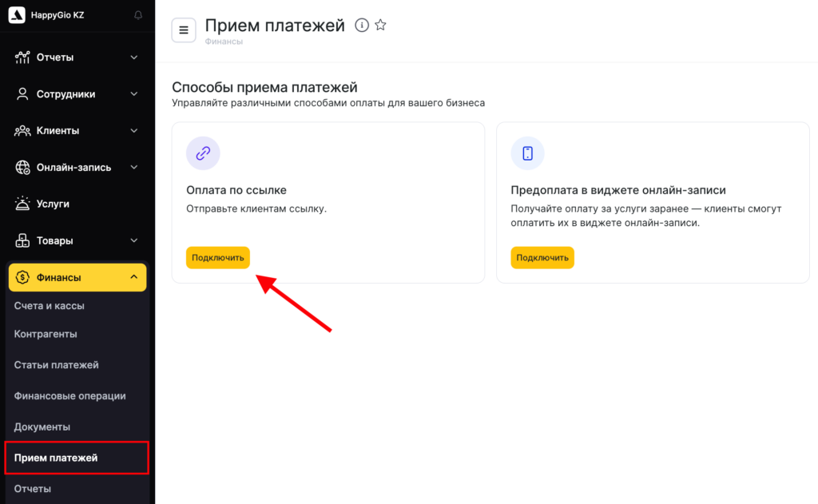Click the Финансы breadcrumb under title

click(x=224, y=42)
